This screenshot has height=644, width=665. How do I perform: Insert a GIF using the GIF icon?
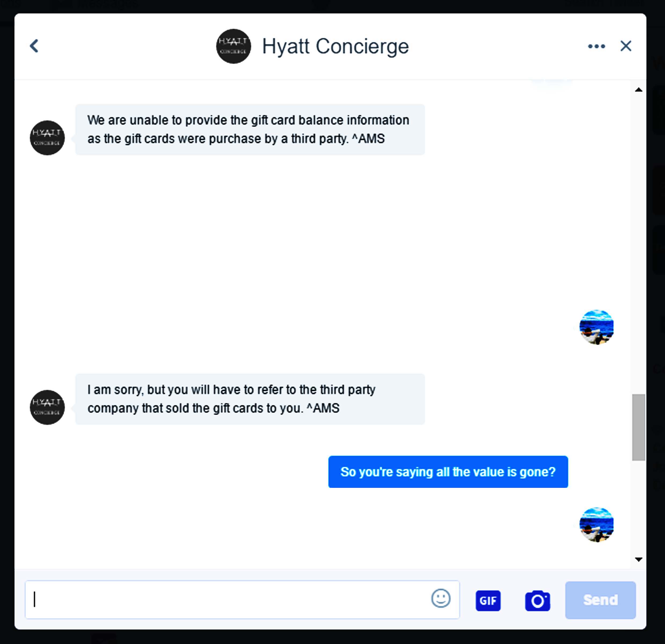coord(488,601)
